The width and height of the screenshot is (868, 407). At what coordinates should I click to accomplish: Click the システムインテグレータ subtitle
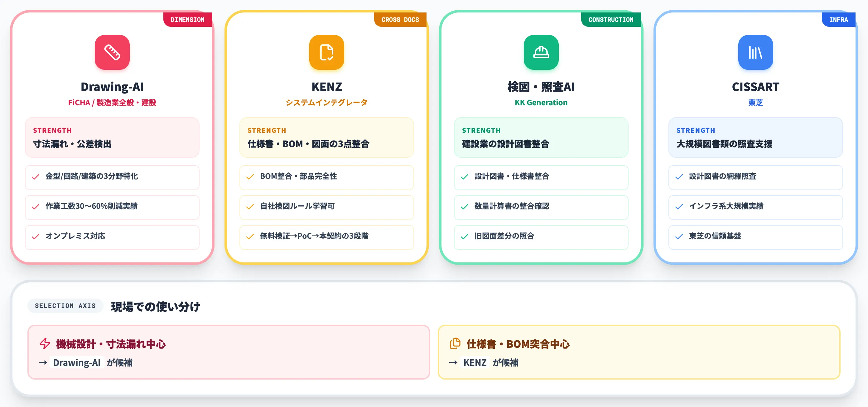(326, 103)
